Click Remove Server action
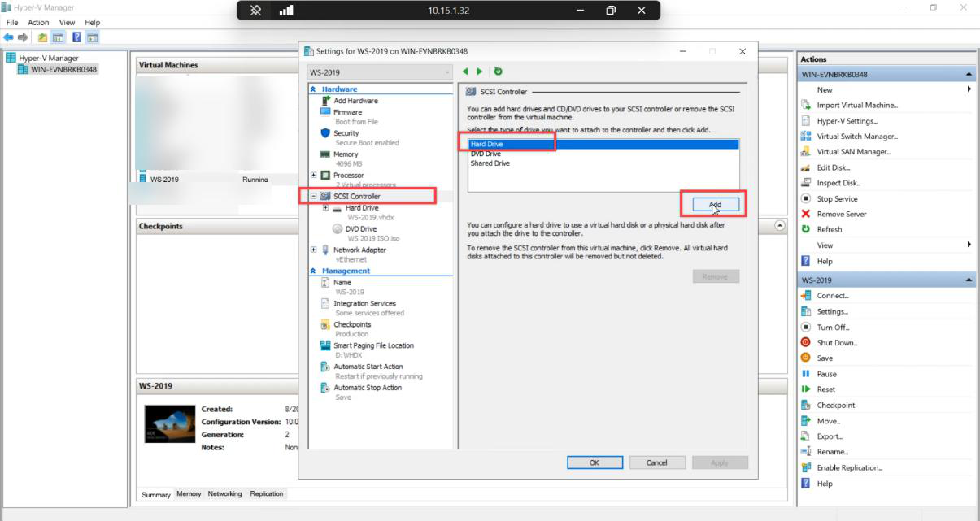This screenshot has width=980, height=521. [842, 215]
